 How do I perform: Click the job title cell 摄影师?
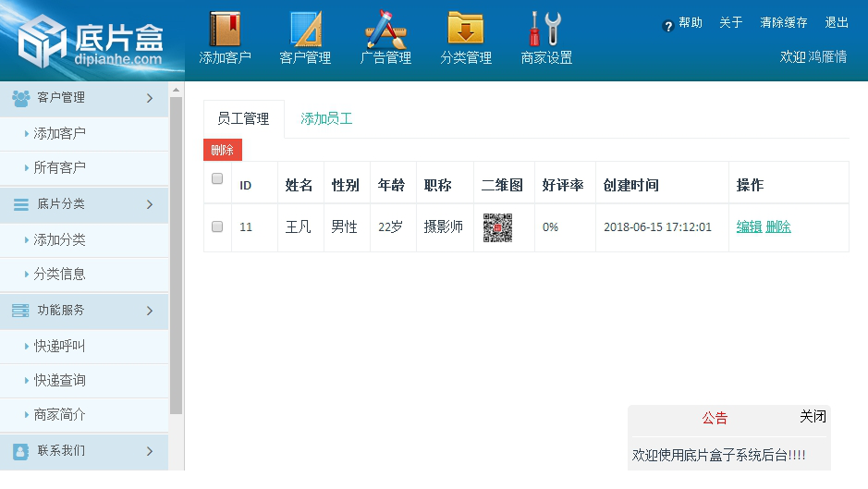point(444,226)
